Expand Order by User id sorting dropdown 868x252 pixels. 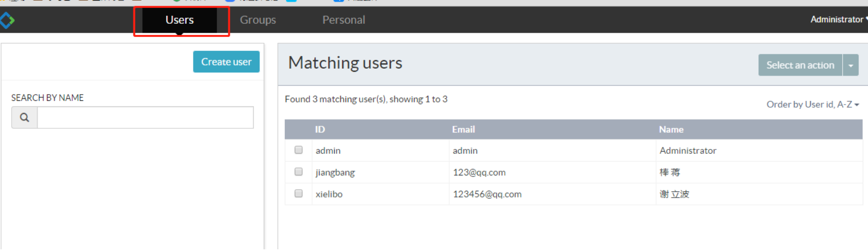[x=812, y=105]
